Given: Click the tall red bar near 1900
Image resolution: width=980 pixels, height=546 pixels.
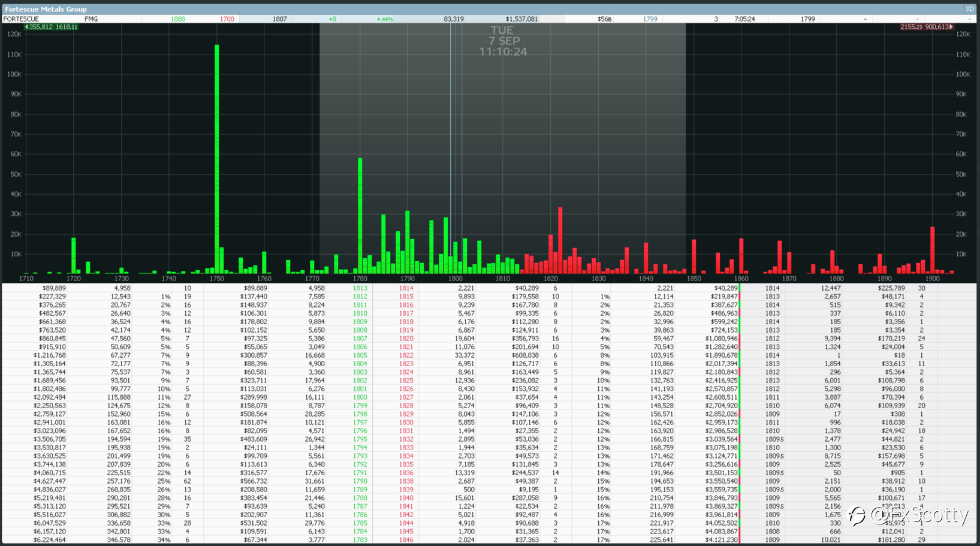Looking at the screenshot, I should 933,251.
